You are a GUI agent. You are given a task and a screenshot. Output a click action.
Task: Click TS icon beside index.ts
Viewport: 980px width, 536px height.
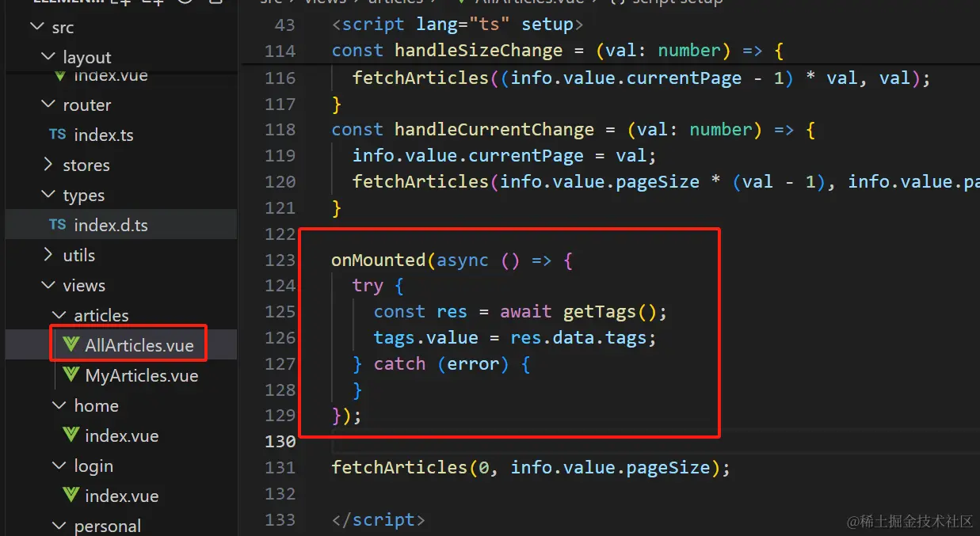click(58, 135)
